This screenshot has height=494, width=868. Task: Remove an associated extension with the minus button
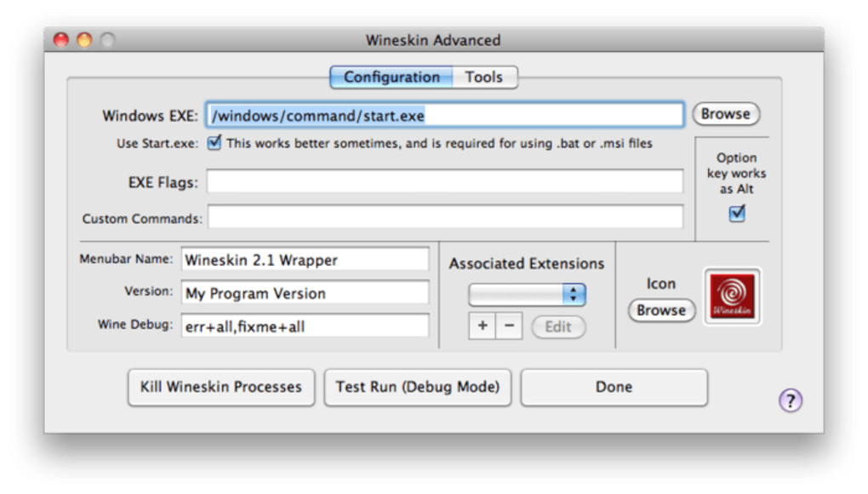pos(509,325)
